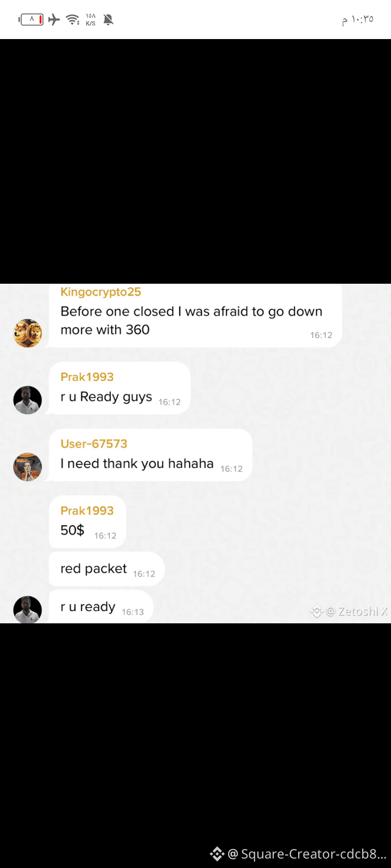Tap the @Square-Creator-cdcb8 watermark text

[x=307, y=854]
